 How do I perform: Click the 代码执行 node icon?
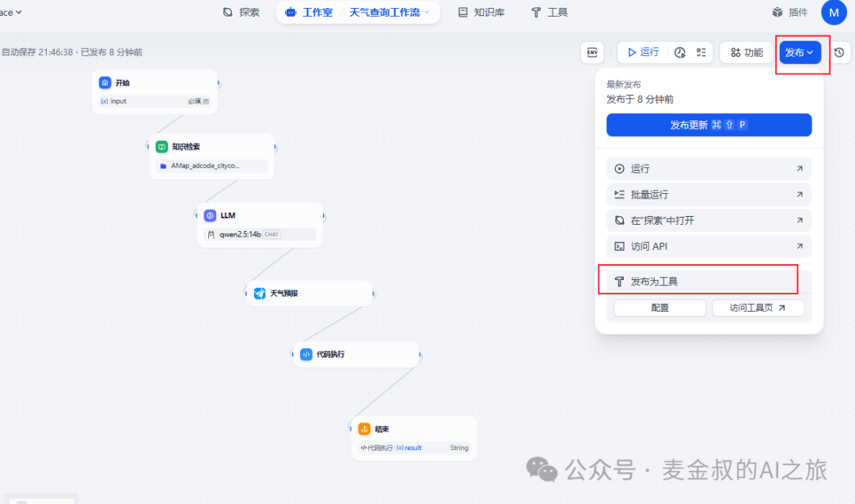(306, 354)
